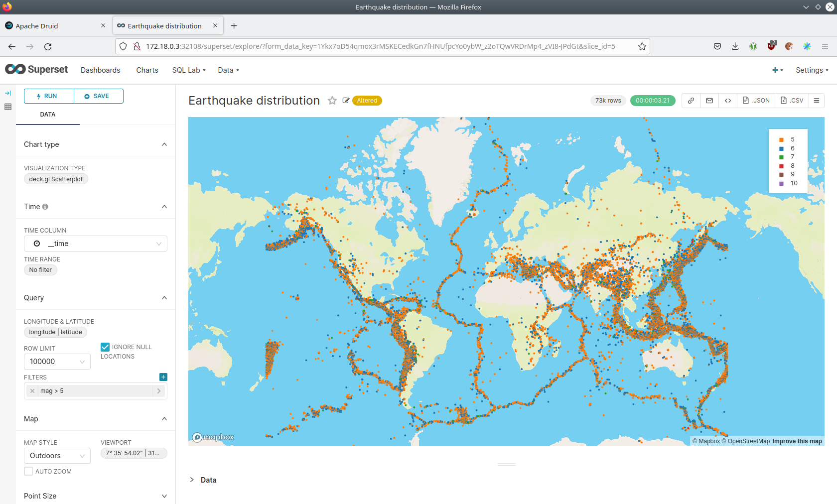Click the favorite star next to chart title
The width and height of the screenshot is (837, 504).
332,101
